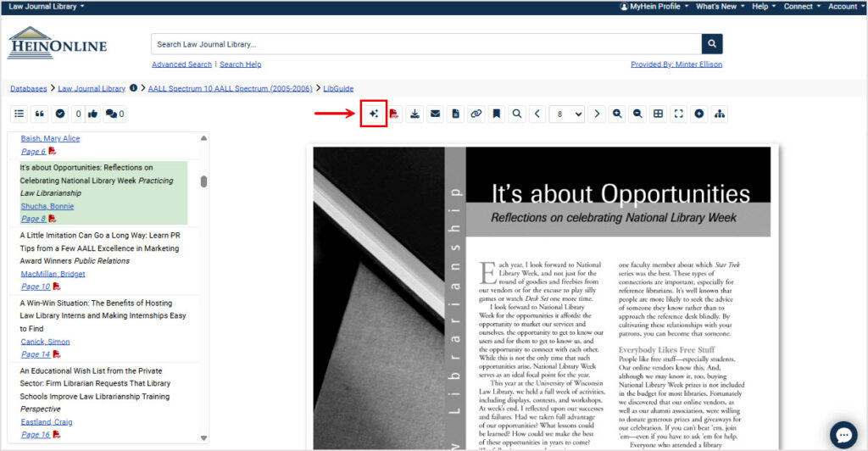Toggle the checkmark circle button in toolbar
This screenshot has height=451, width=868.
pyautogui.click(x=60, y=114)
